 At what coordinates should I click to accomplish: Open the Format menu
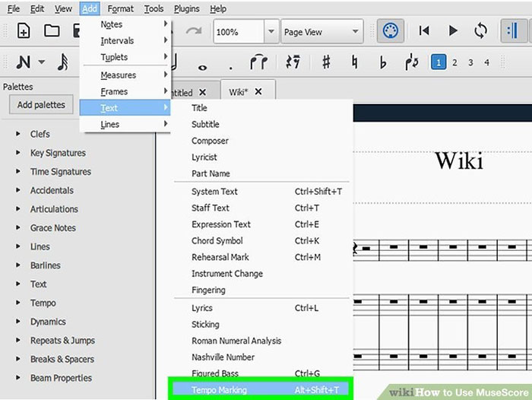[x=120, y=8]
